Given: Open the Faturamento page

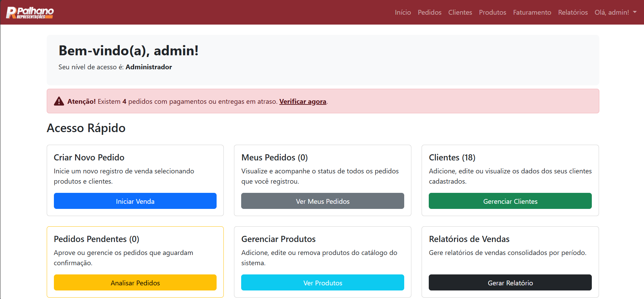Looking at the screenshot, I should (x=532, y=12).
